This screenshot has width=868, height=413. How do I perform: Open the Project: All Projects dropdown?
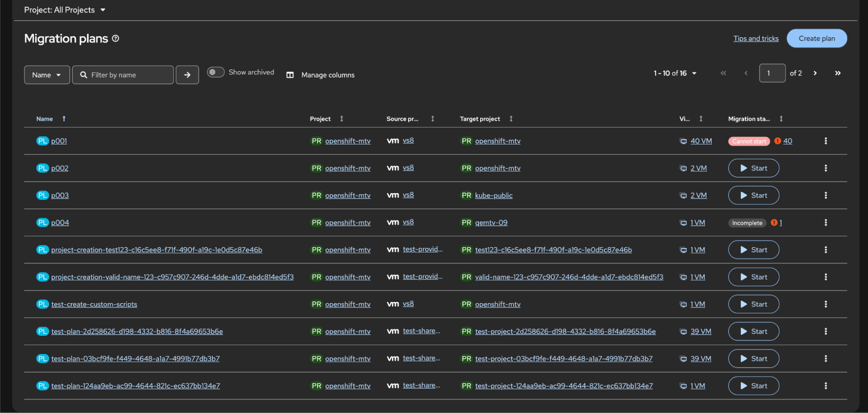click(x=65, y=10)
